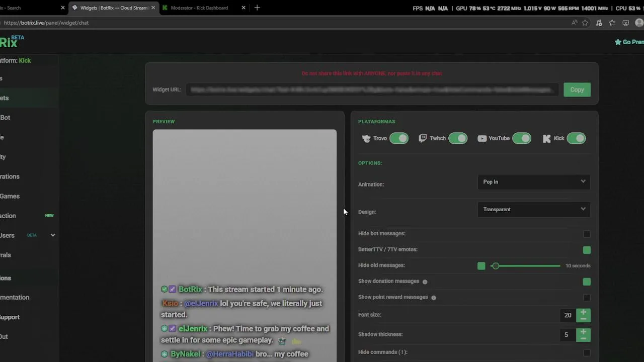Viewport: 644px width, 362px height.
Task: Toggle the Trovo platform switch
Action: [x=399, y=138]
